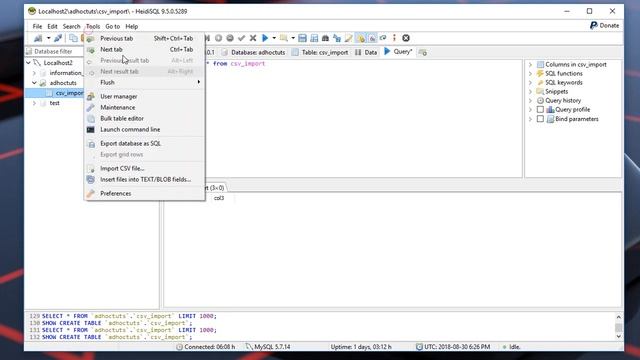640x360 pixels.
Task: Toggle the Bind parameters checkbox
Action: click(540, 119)
